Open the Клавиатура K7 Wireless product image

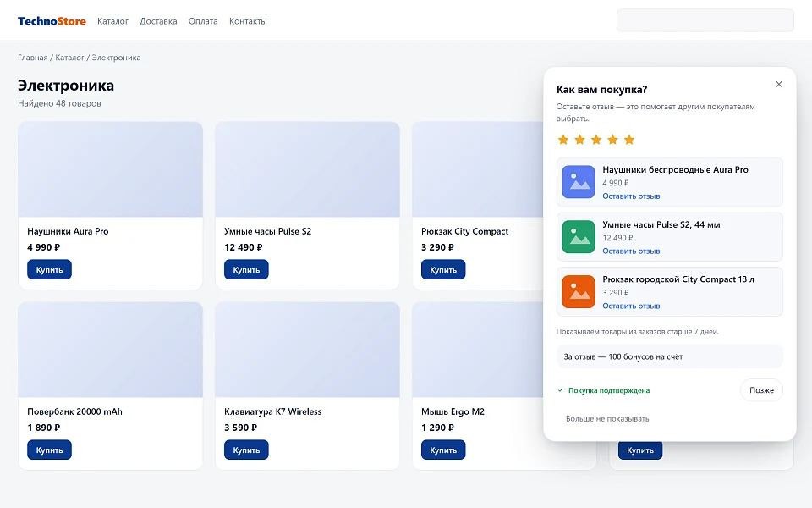coord(308,350)
